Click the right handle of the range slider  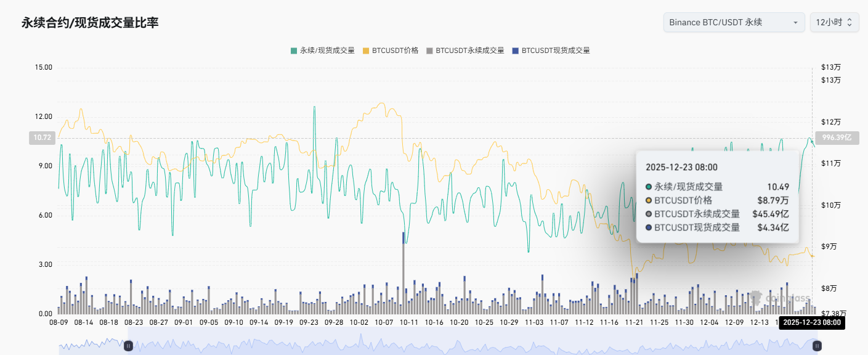pyautogui.click(x=817, y=346)
